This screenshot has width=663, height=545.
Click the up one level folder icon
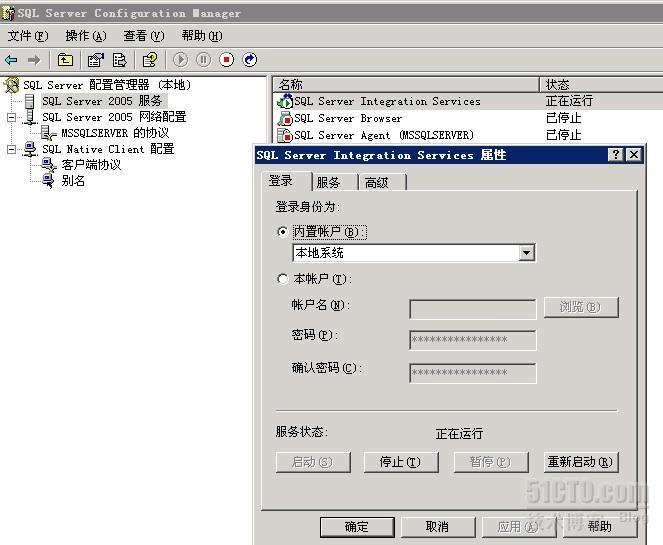(x=65, y=60)
